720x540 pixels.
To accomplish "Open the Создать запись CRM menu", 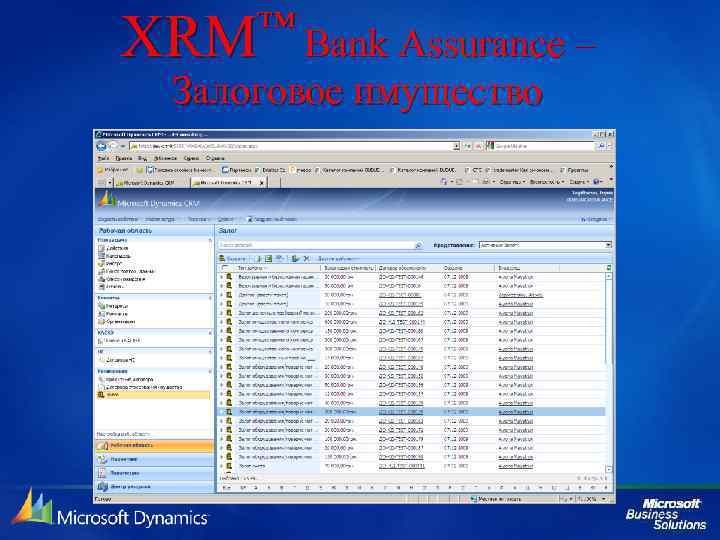I will point(161,219).
